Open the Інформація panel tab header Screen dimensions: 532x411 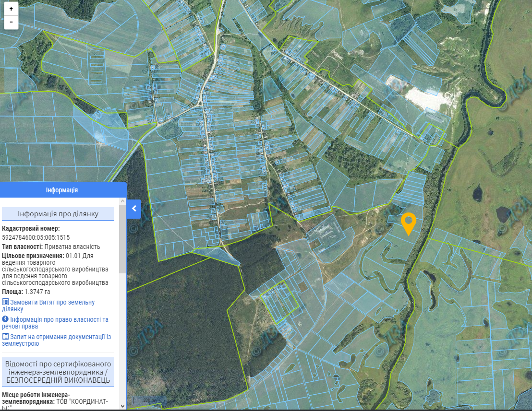[62, 190]
